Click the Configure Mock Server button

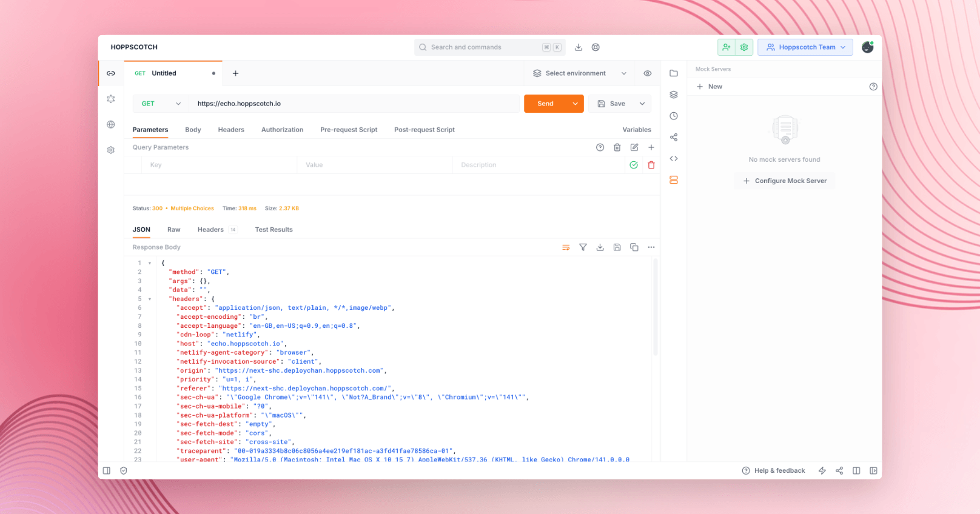[x=784, y=181]
